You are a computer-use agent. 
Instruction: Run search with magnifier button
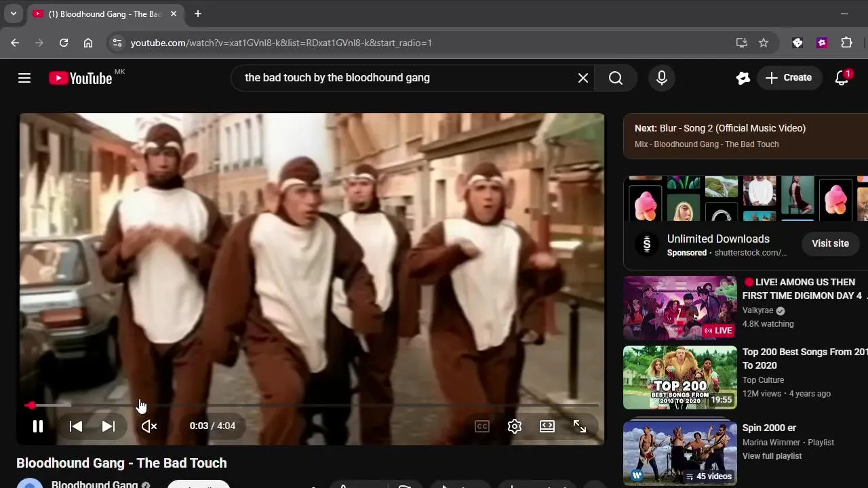click(616, 78)
